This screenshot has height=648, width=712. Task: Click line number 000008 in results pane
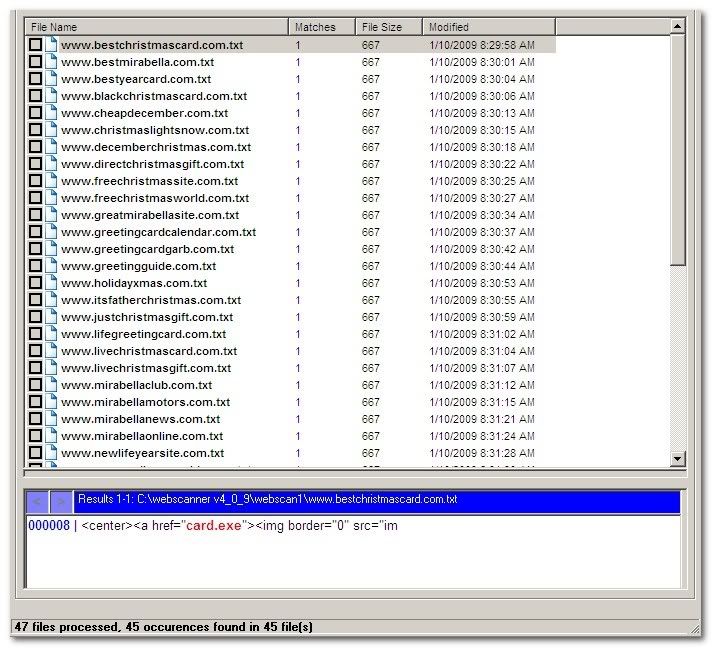pos(48,526)
